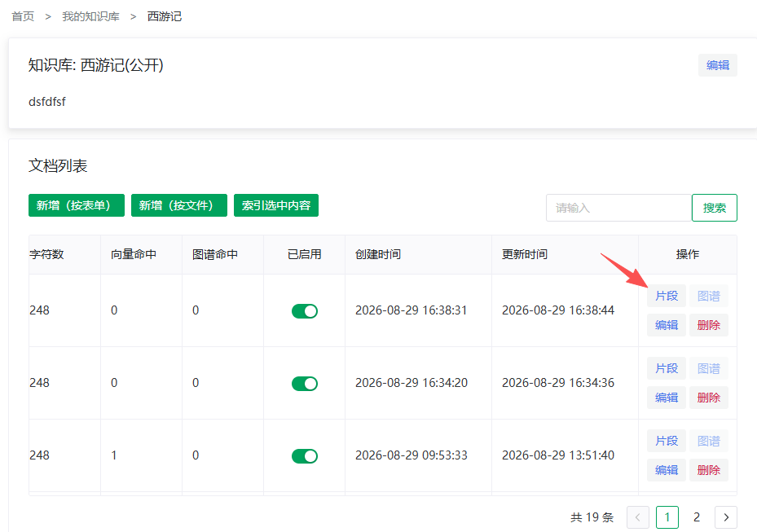Screen dimensions: 757x532
Task: Click update time 2026-08-29 16:34:36
Action: 558,383
